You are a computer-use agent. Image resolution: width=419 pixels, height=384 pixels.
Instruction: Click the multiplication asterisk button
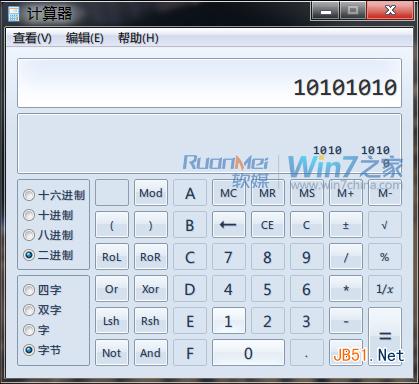(x=346, y=289)
